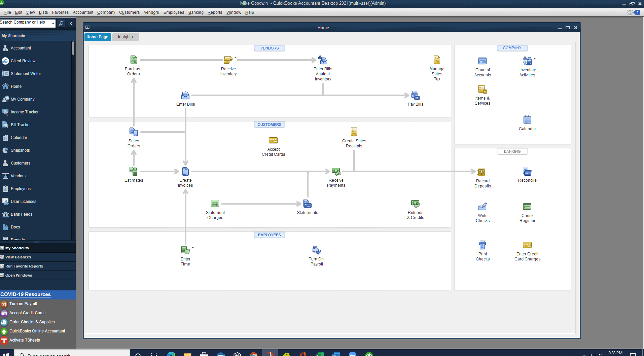Open the Home window menu dropdown
This screenshot has width=644, height=356.
point(87,27)
